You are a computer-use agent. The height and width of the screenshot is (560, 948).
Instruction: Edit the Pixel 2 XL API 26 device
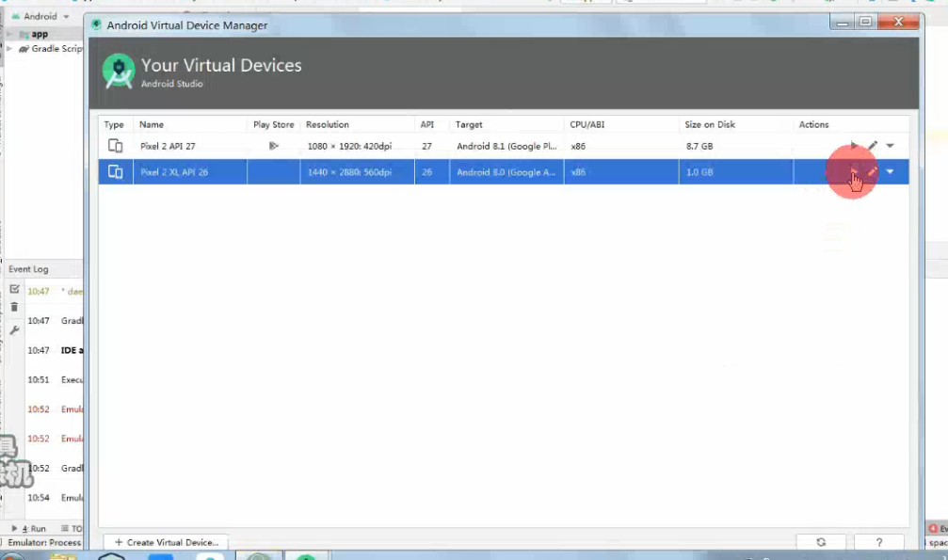(873, 171)
